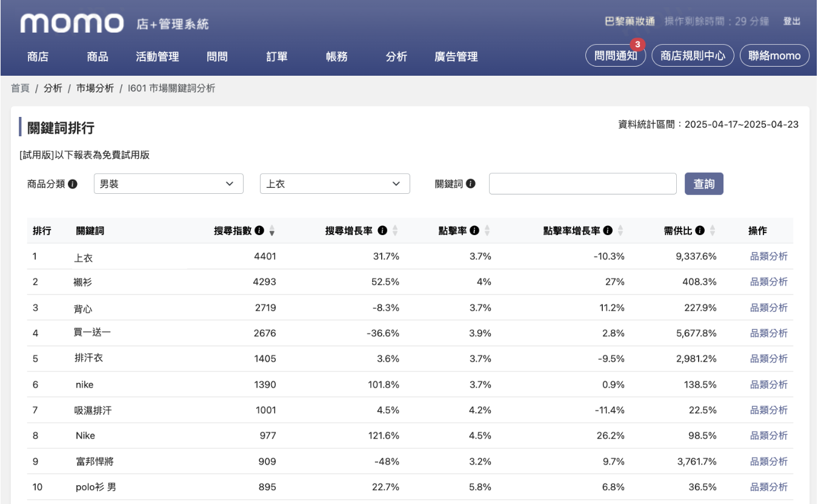
Task: Open the 商店 menu
Action: [38, 57]
